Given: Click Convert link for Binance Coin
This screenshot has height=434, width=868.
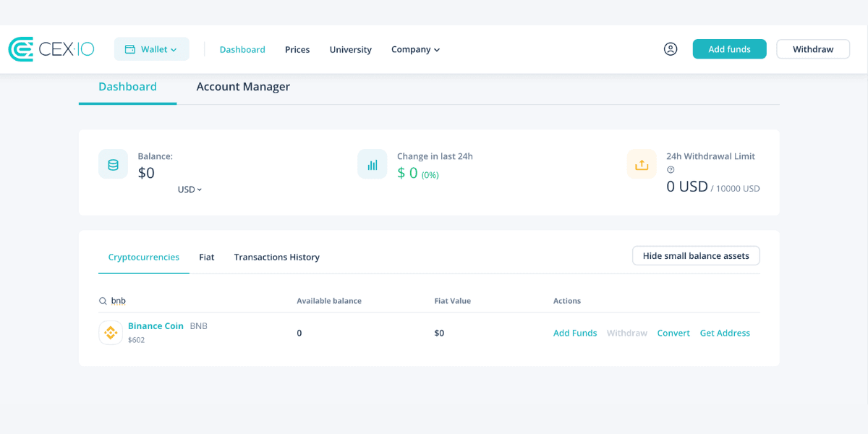Looking at the screenshot, I should pyautogui.click(x=673, y=333).
